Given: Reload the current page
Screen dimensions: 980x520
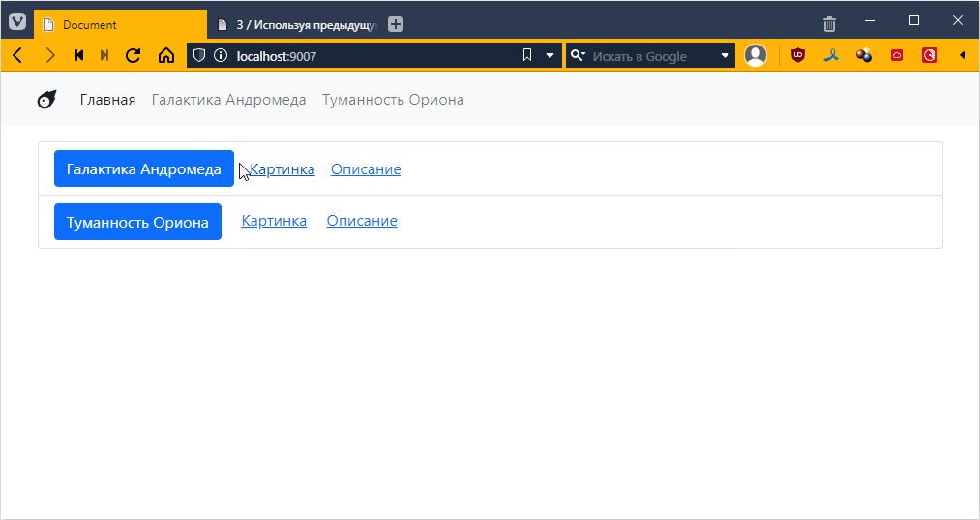Looking at the screenshot, I should (134, 56).
